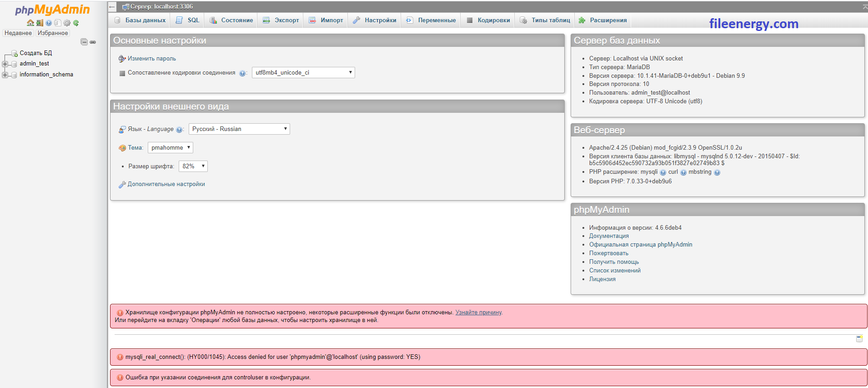Click the text Тип сервера: MariaDB

(x=619, y=67)
